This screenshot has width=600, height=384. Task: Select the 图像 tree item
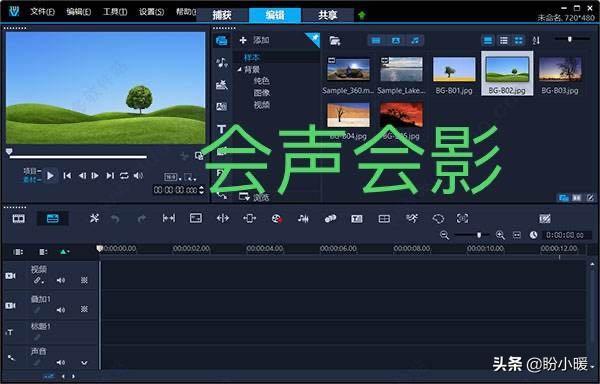(261, 93)
